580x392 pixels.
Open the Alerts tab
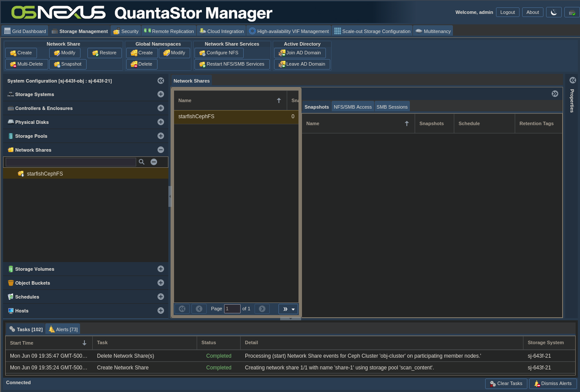pyautogui.click(x=63, y=329)
